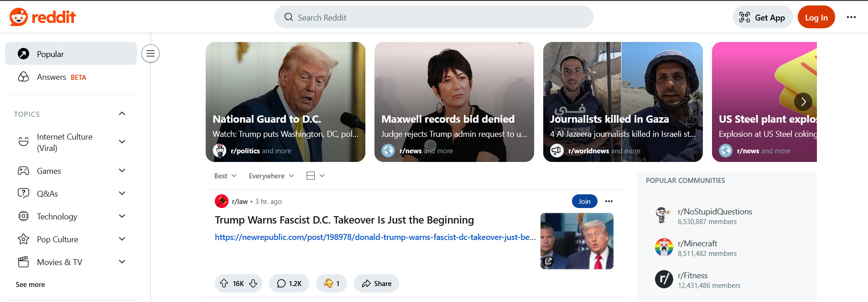The height and width of the screenshot is (302, 868).
Task: Click the Internet Culture smiley icon
Action: coord(23,142)
